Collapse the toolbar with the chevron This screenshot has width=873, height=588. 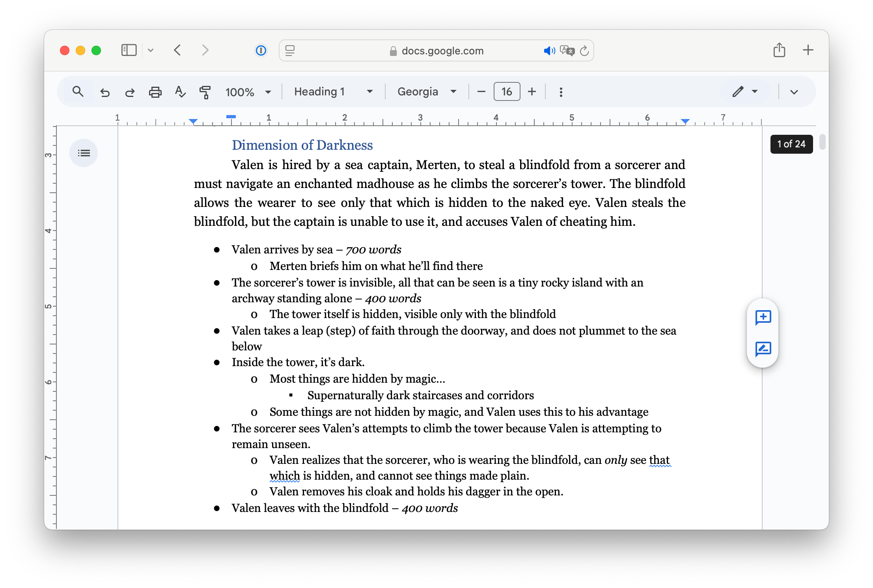[x=794, y=92]
